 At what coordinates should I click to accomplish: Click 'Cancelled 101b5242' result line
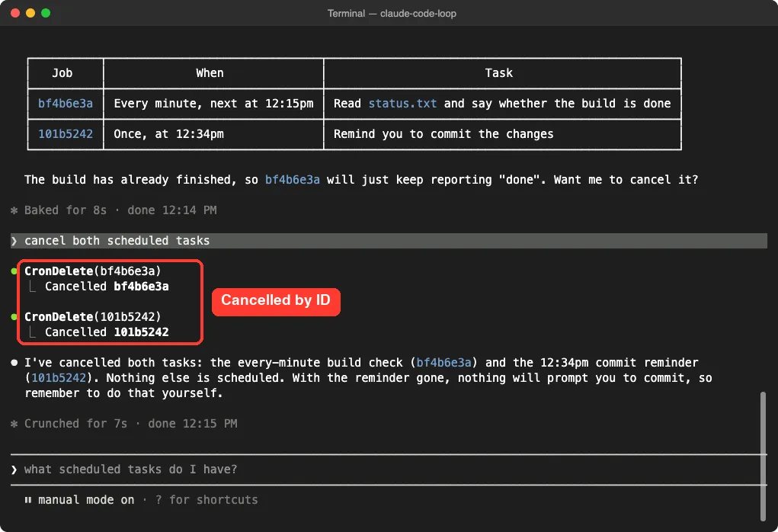[x=107, y=332]
